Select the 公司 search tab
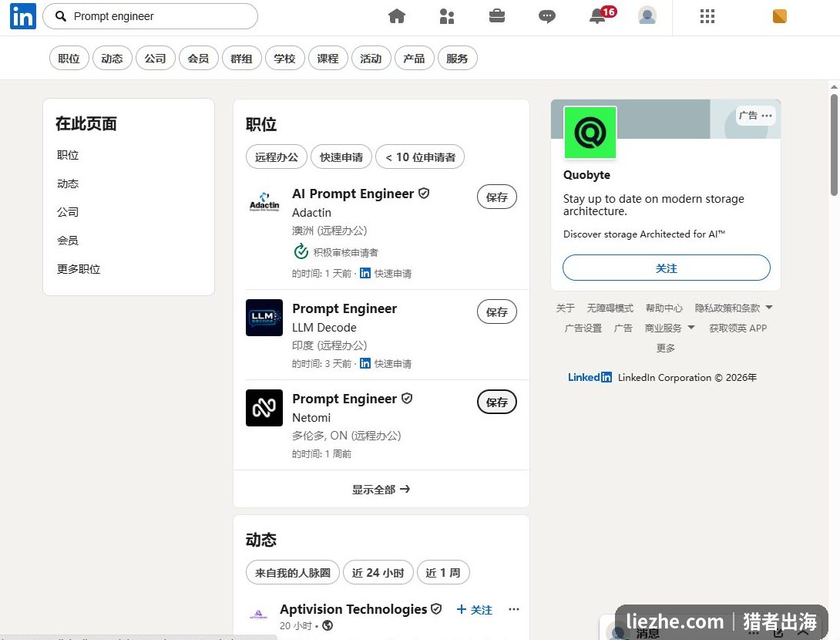Screen dimensions: 840x640 click(x=156, y=59)
